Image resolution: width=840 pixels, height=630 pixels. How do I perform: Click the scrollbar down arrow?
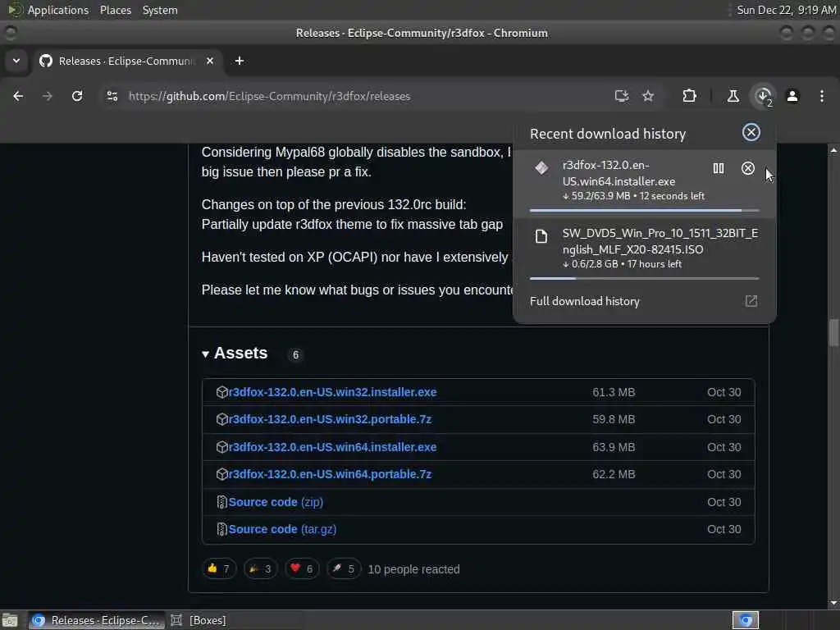pos(833,603)
